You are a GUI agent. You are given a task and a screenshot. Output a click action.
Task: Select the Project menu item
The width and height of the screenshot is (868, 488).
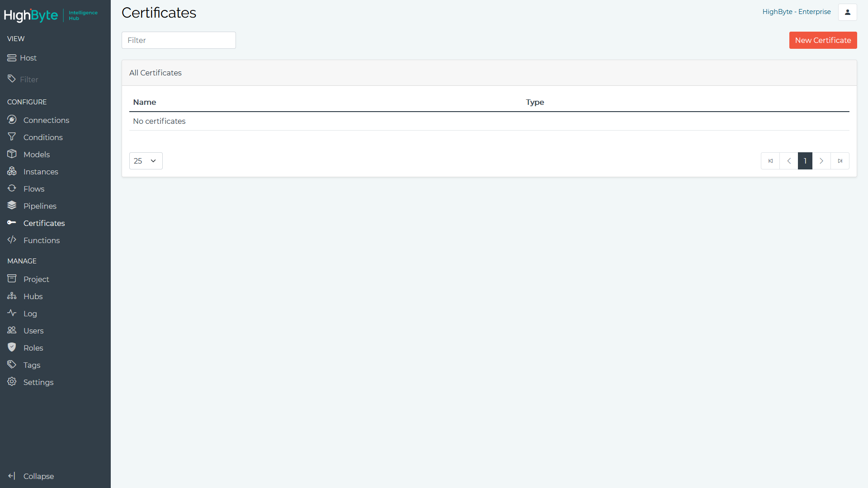(x=36, y=279)
